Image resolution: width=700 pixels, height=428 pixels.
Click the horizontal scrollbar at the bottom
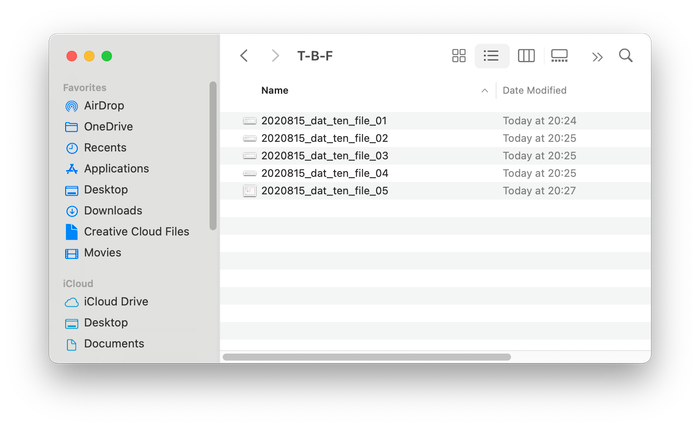tap(367, 357)
